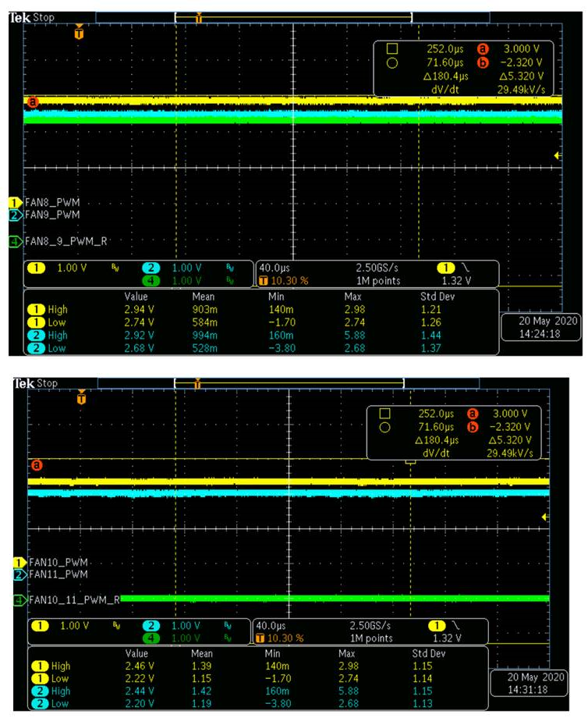The height and width of the screenshot is (718, 588).
Task: Click channel 4 marker labeled FAN8_9_PWM_R
Action: [x=15, y=241]
